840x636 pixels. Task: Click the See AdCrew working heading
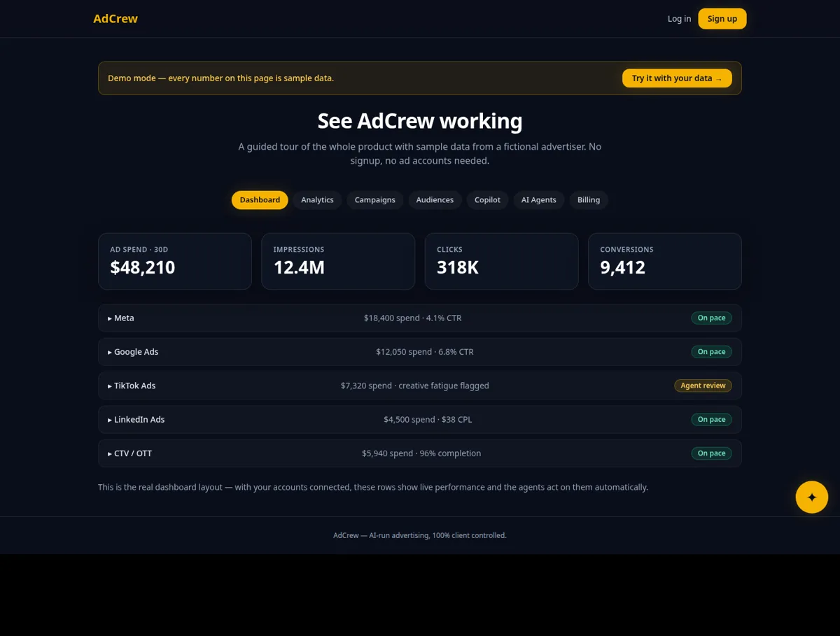tap(420, 121)
